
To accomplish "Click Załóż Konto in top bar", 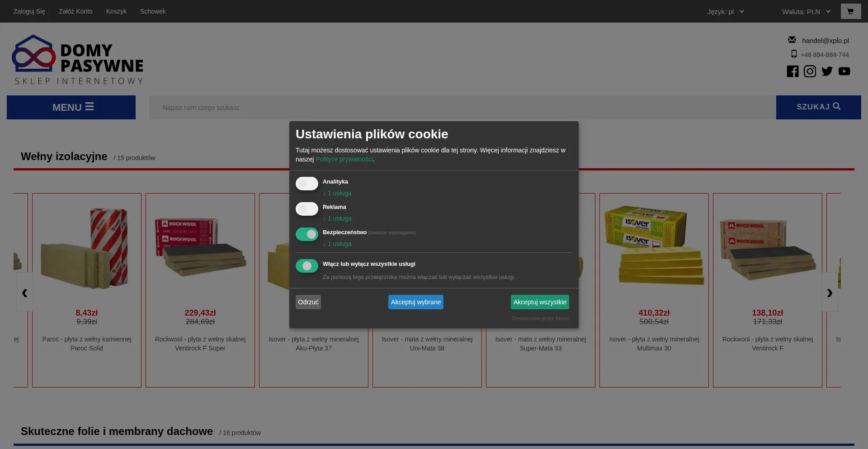I will pyautogui.click(x=75, y=11).
